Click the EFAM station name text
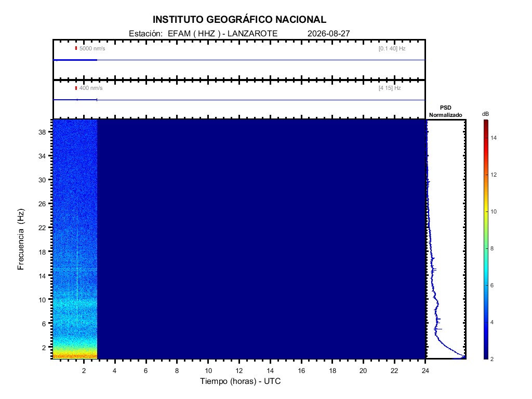This screenshot has height=399, width=532. point(179,34)
